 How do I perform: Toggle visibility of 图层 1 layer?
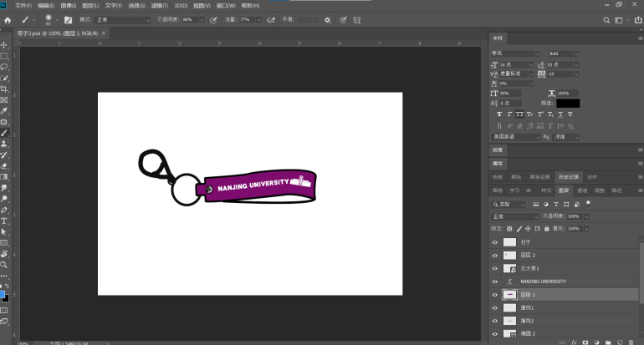495,295
